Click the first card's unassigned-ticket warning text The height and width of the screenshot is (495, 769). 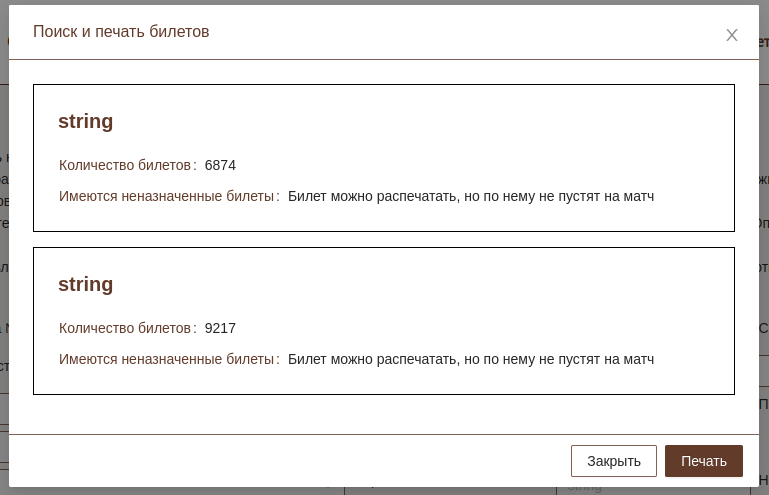pyautogui.click(x=471, y=196)
